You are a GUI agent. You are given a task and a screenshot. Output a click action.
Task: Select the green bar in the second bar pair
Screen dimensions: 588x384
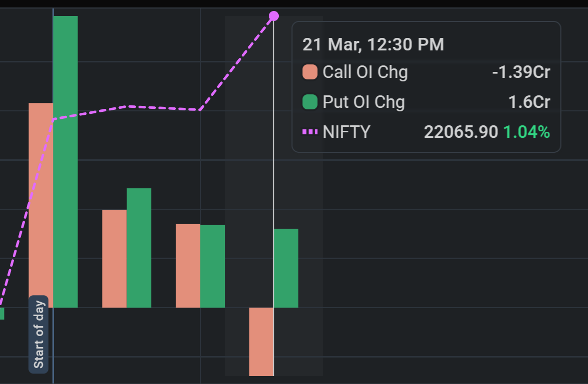[x=139, y=248]
